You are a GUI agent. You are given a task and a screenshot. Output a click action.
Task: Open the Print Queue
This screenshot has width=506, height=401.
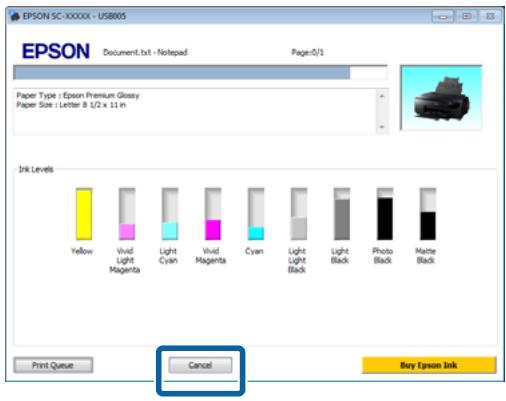pyautogui.click(x=53, y=365)
